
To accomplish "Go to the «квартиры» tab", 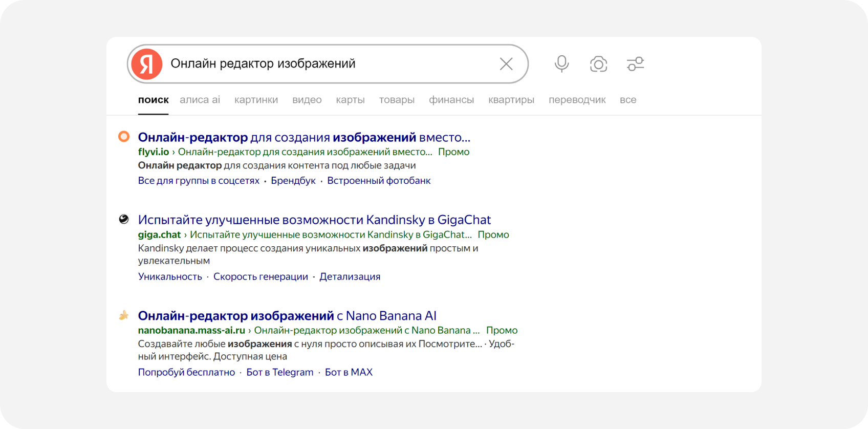I will point(511,100).
